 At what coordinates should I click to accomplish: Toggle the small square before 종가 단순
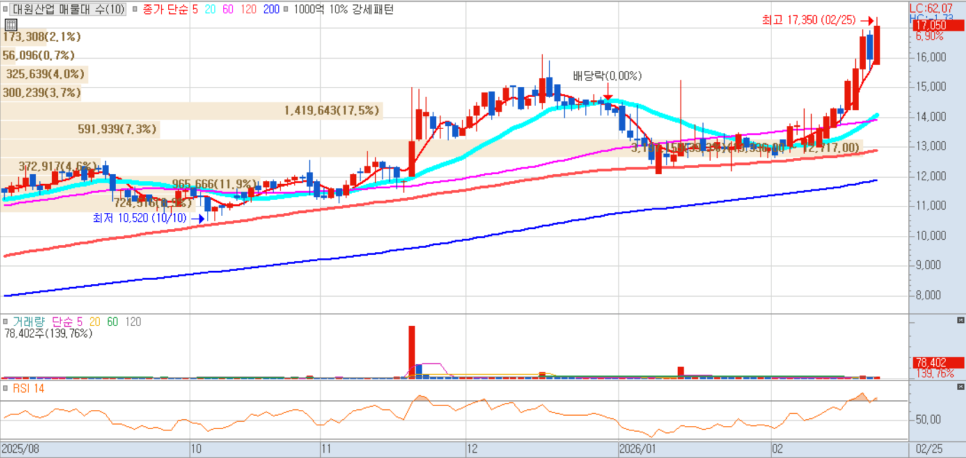point(136,9)
